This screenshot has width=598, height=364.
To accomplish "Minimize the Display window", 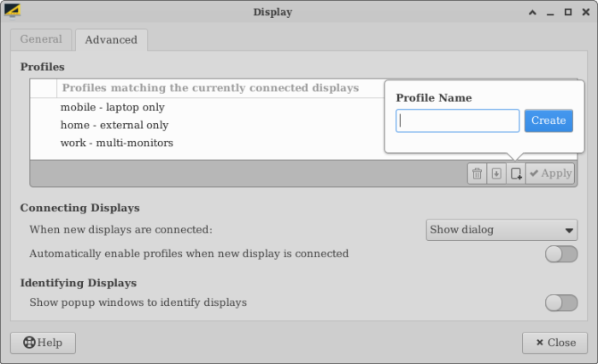I will [x=551, y=12].
